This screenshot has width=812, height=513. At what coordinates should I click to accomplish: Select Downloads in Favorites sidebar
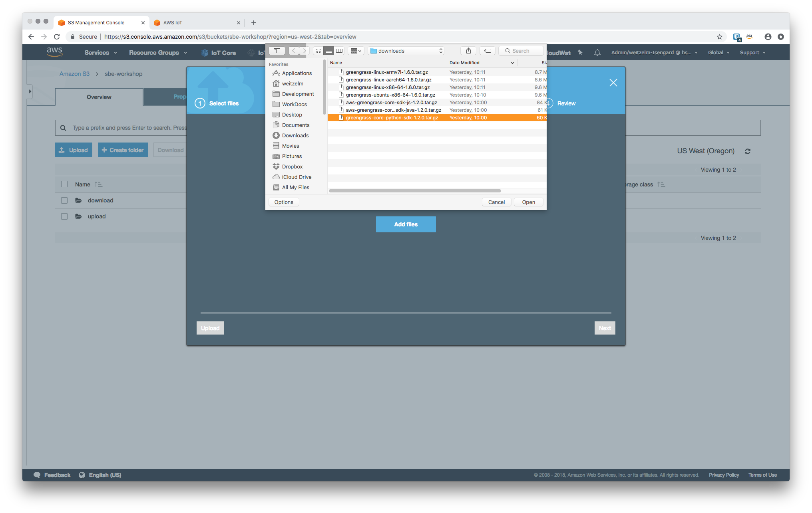tap(295, 135)
